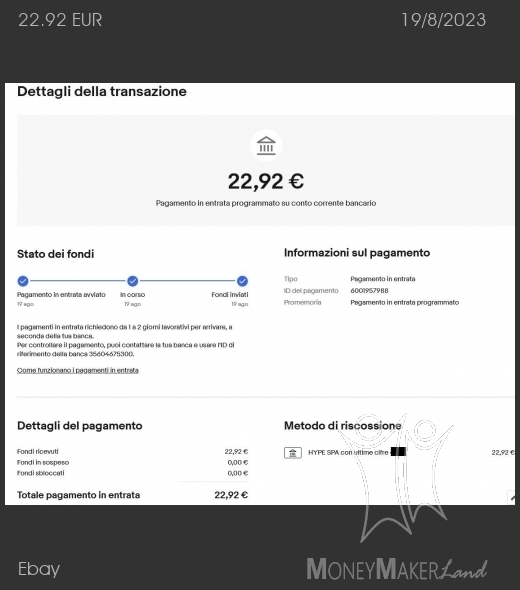Image resolution: width=520 pixels, height=590 pixels.
Task: Click the 19/8/2023 date label
Action: (444, 20)
